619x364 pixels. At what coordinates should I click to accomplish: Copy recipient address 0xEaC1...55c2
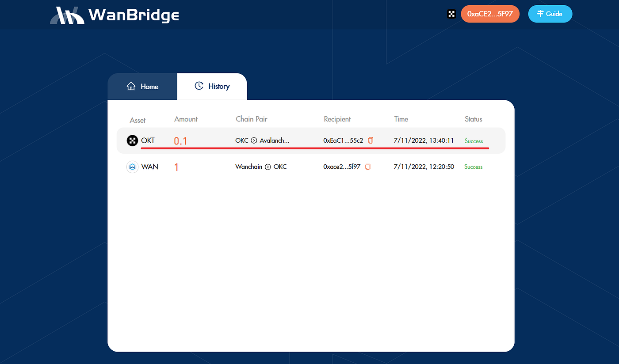click(x=371, y=140)
